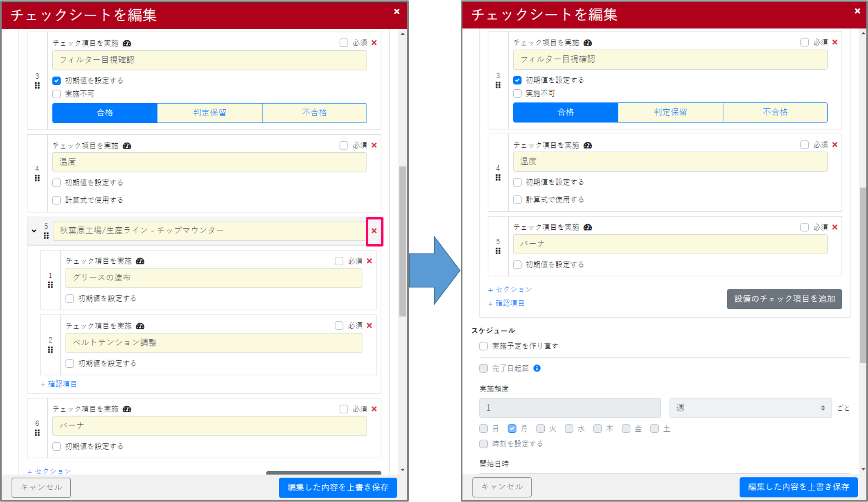This screenshot has height=502, width=868.
Task: Delete the ベルトテンション調整 item with its red X
Action: pyautogui.click(x=370, y=326)
